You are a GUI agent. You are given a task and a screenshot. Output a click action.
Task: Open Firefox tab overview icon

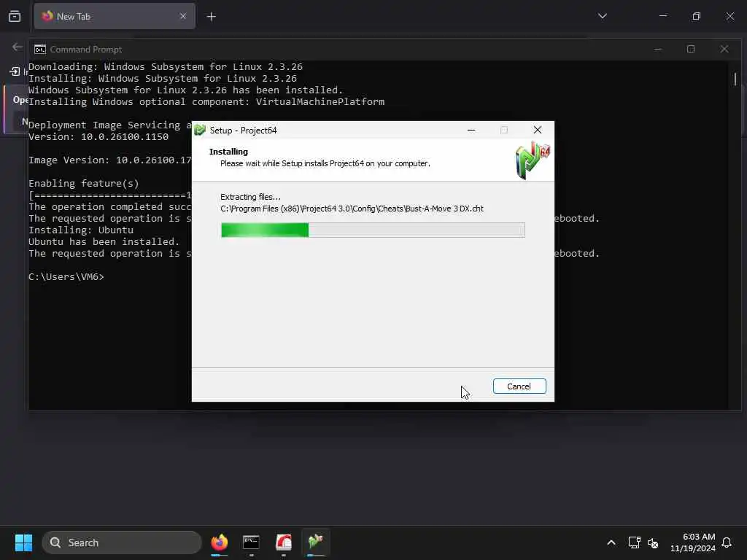tap(15, 16)
